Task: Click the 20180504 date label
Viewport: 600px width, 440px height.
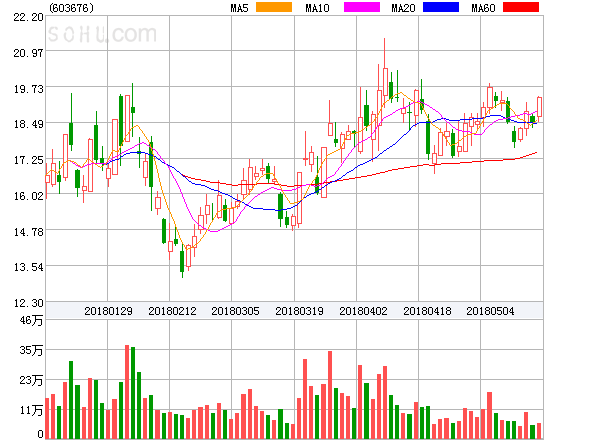Action: point(490,311)
